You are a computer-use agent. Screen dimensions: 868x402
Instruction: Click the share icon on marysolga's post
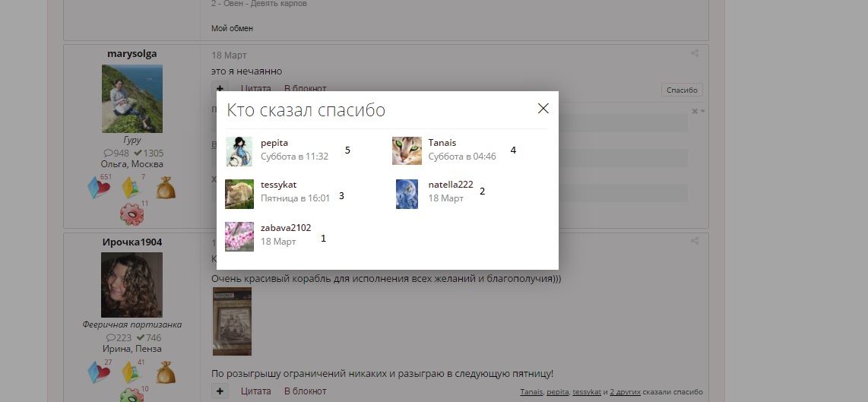695,54
